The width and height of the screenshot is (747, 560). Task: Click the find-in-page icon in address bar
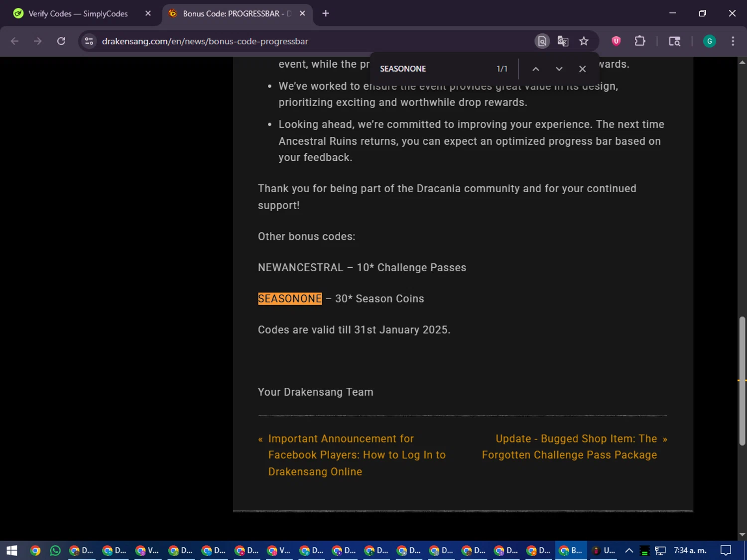coord(542,41)
